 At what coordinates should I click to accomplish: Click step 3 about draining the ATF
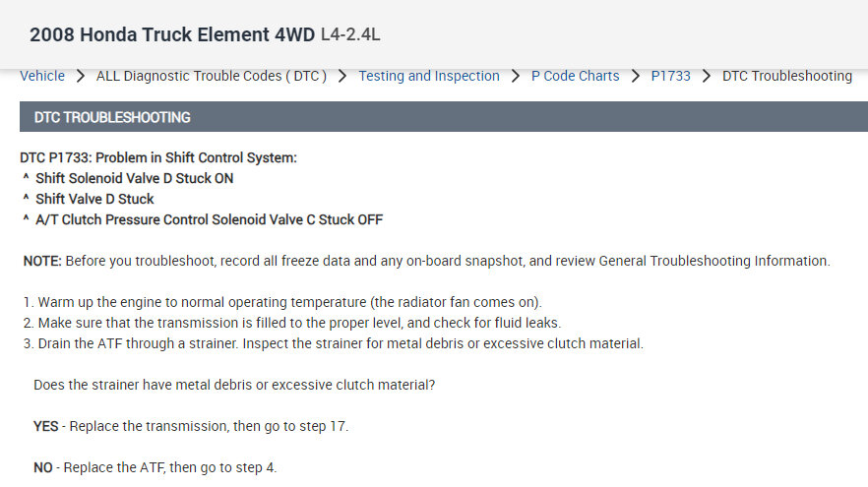tap(332, 343)
